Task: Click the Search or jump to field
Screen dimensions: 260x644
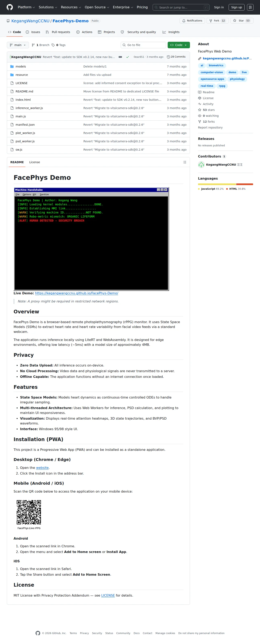Action: pos(181,7)
